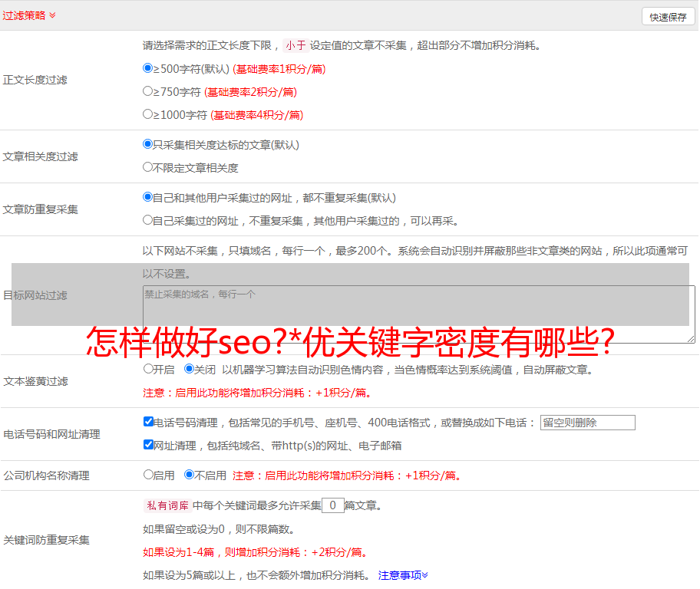Click the 电话号码和网址清理 row label

(x=51, y=434)
